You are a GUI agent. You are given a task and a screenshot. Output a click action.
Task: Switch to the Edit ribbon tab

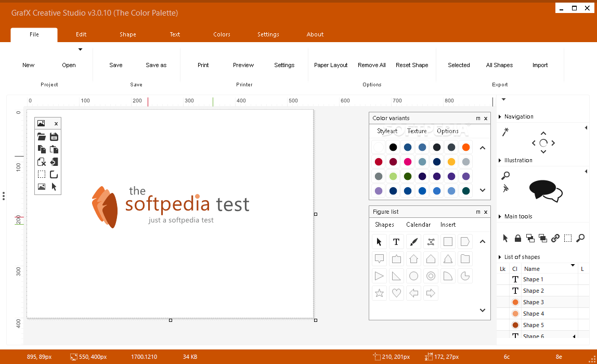tap(81, 34)
